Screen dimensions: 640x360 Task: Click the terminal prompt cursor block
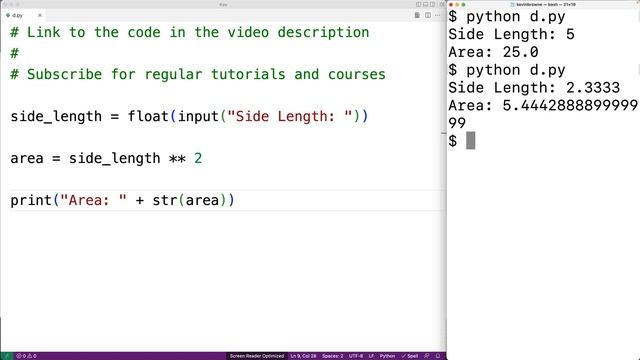pyautogui.click(x=471, y=141)
